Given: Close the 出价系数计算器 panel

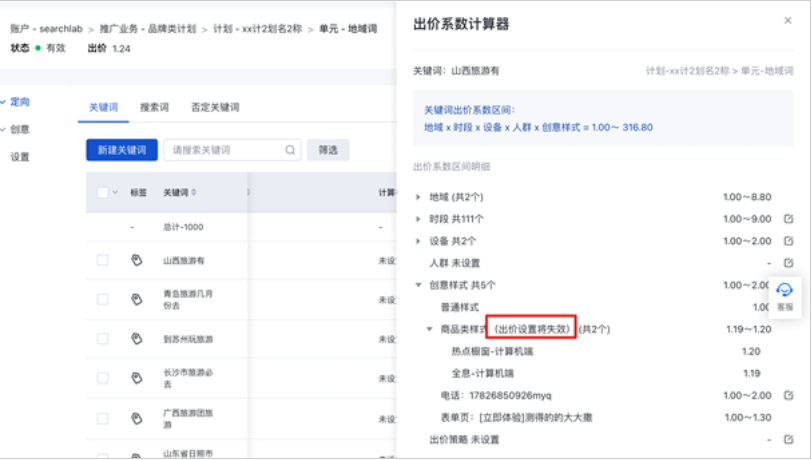Looking at the screenshot, I should pos(788,21).
